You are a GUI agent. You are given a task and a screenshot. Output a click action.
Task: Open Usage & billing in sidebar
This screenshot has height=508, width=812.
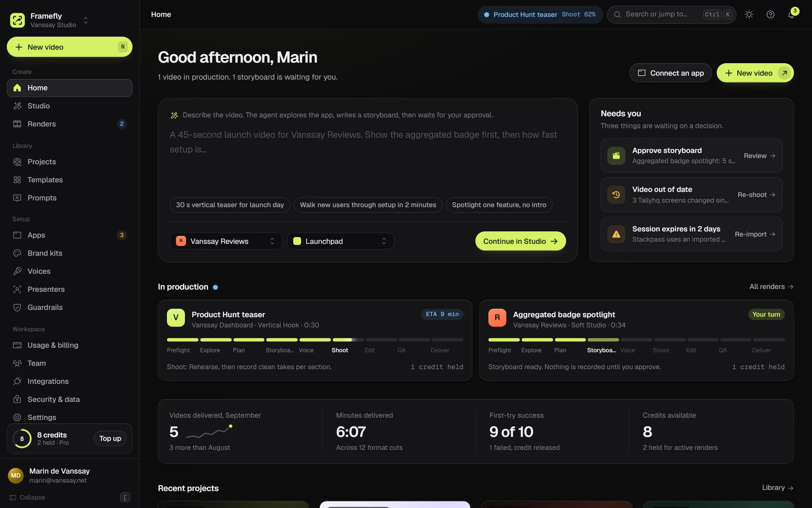click(69, 345)
